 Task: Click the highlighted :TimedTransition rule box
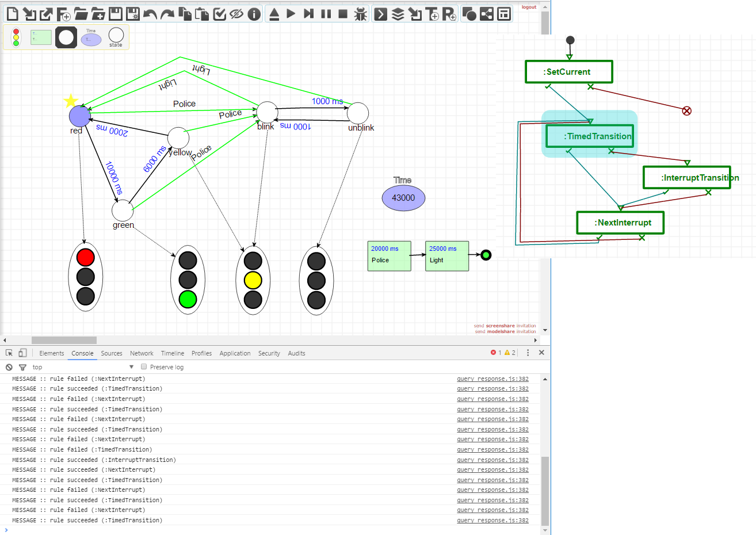(590, 136)
